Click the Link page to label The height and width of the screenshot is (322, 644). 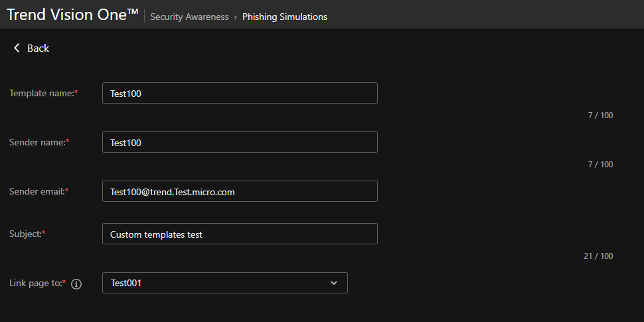pyautogui.click(x=37, y=283)
